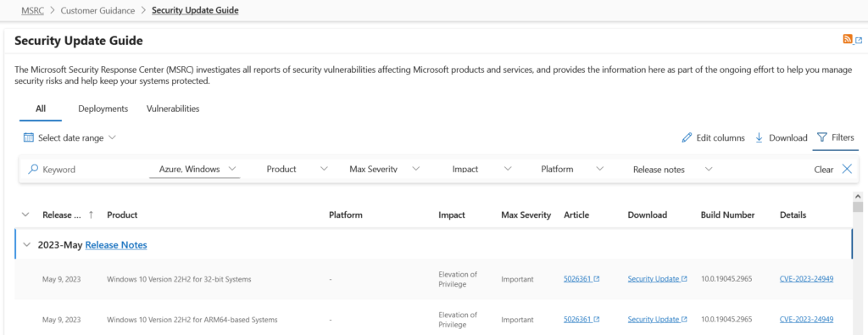Image resolution: width=868 pixels, height=335 pixels.
Task: Expand the Azure, Windows filter dropdown
Action: coord(194,169)
